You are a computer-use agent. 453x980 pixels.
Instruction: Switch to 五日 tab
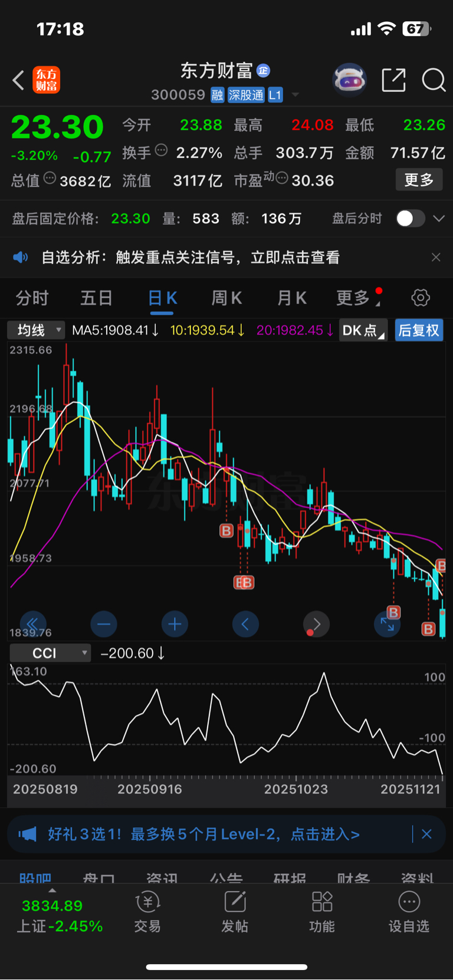tap(96, 298)
